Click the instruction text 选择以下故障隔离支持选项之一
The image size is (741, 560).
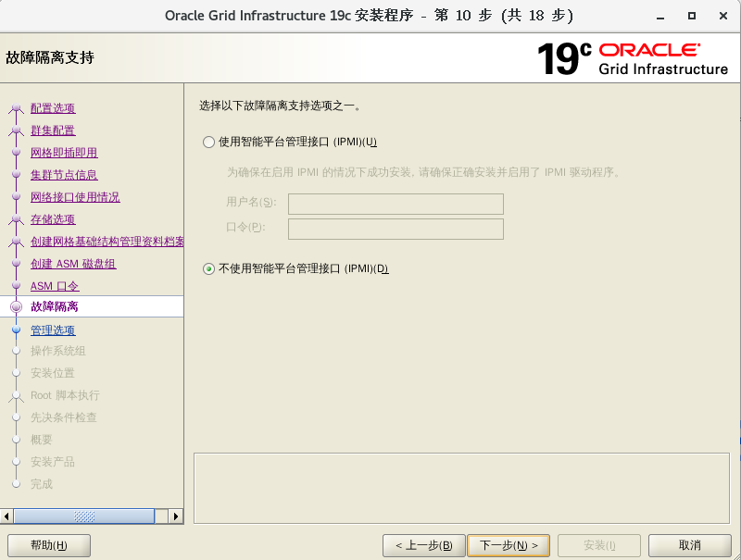(281, 106)
